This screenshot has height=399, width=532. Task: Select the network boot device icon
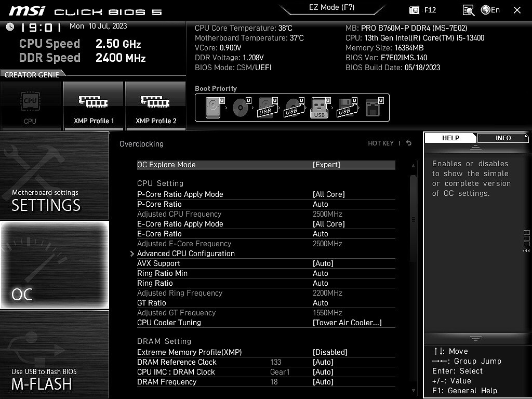click(373, 108)
